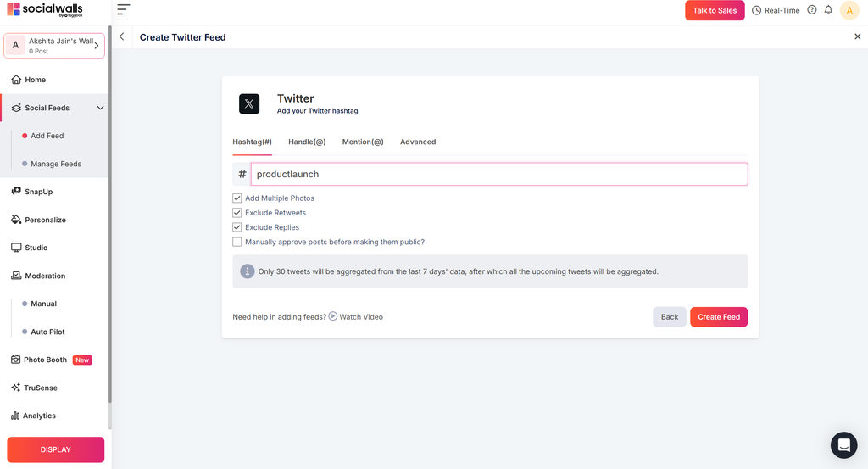Image resolution: width=868 pixels, height=469 pixels.
Task: Uncheck Exclude Retweets
Action: click(237, 213)
